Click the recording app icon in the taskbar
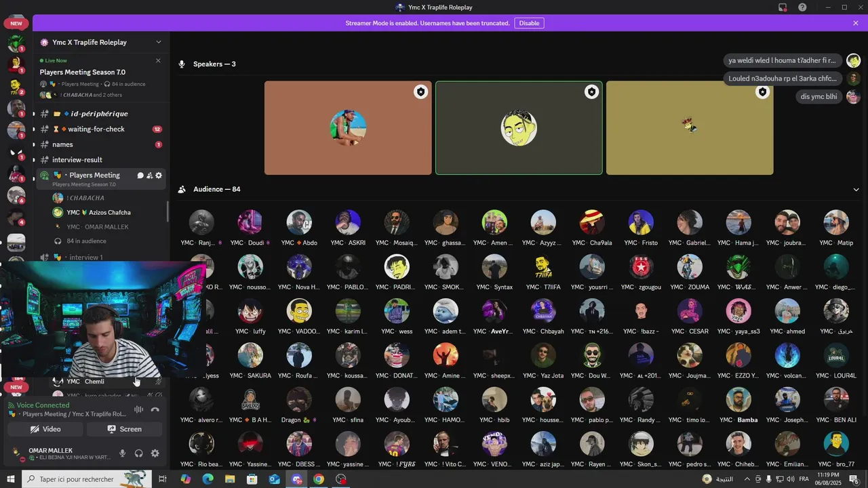 341,479
